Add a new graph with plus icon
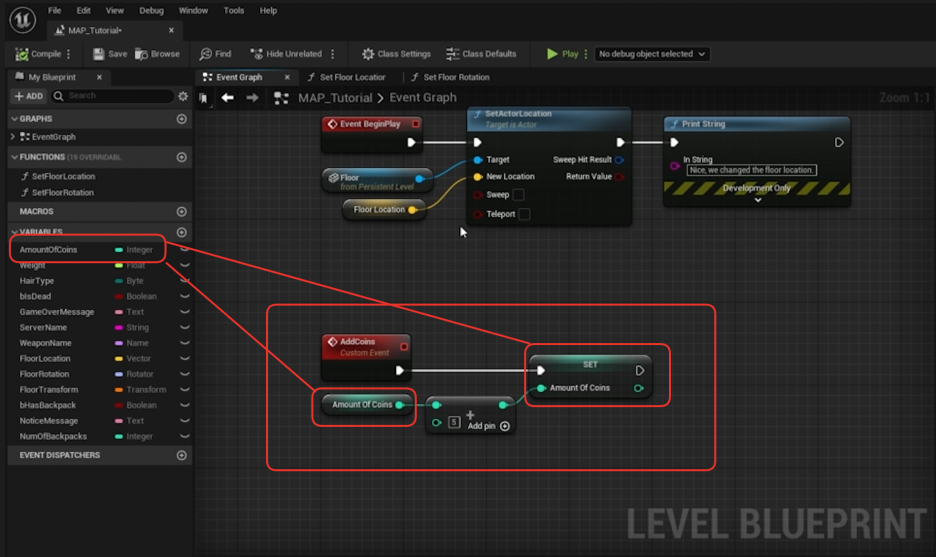936x557 pixels. point(181,119)
